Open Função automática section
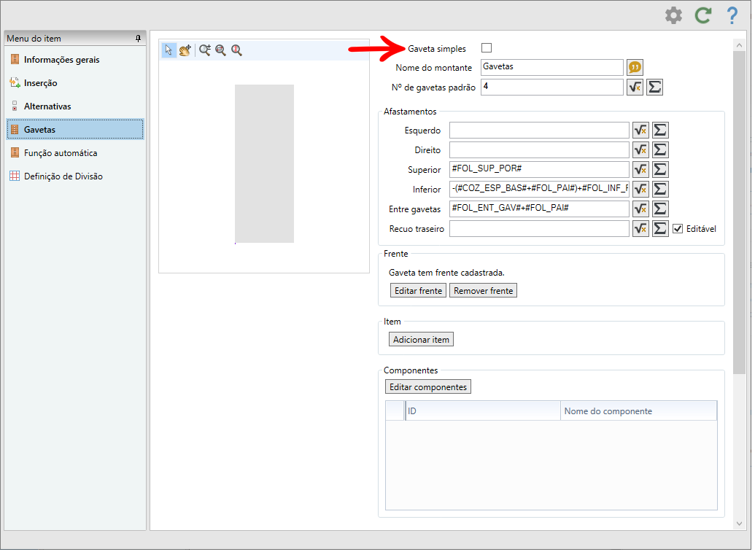The width and height of the screenshot is (755, 560). [x=75, y=153]
